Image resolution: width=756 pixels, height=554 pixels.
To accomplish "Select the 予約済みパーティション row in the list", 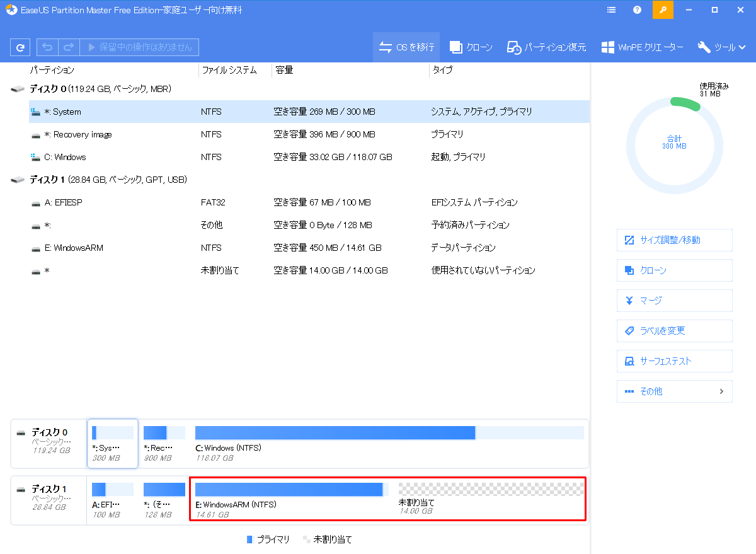I will tap(309, 225).
